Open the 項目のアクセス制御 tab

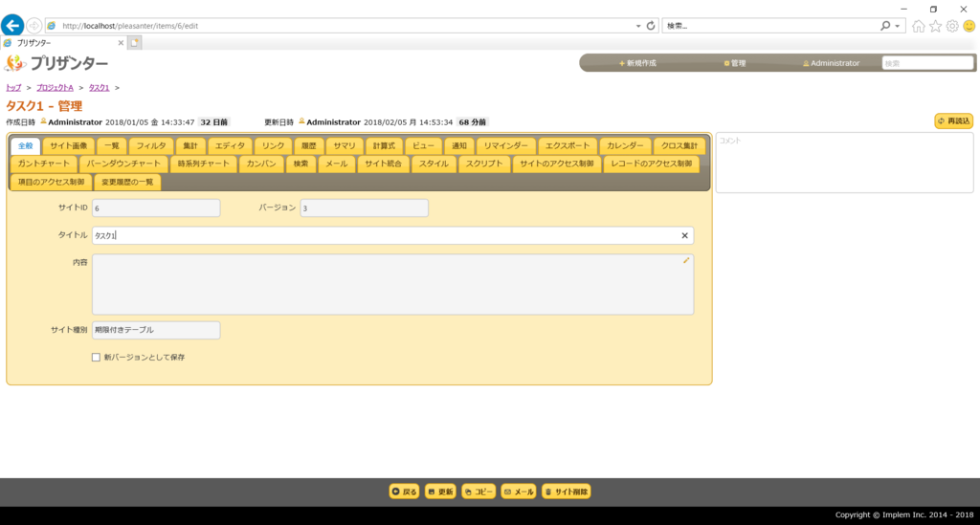(x=52, y=182)
